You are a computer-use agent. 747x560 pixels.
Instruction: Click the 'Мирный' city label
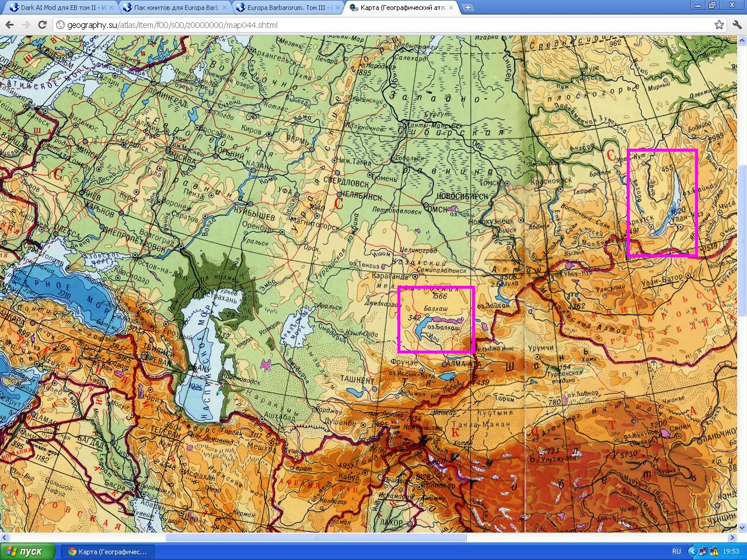(x=658, y=85)
